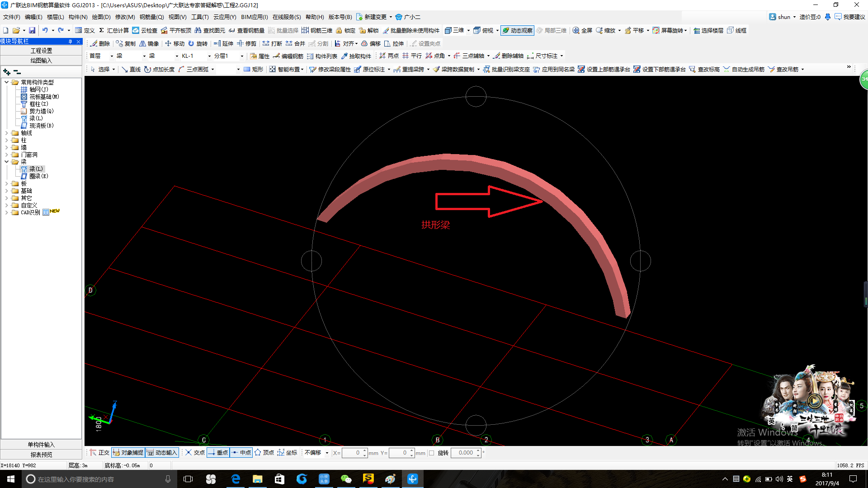
Task: Open the BIM应用(I) menu
Action: (255, 17)
